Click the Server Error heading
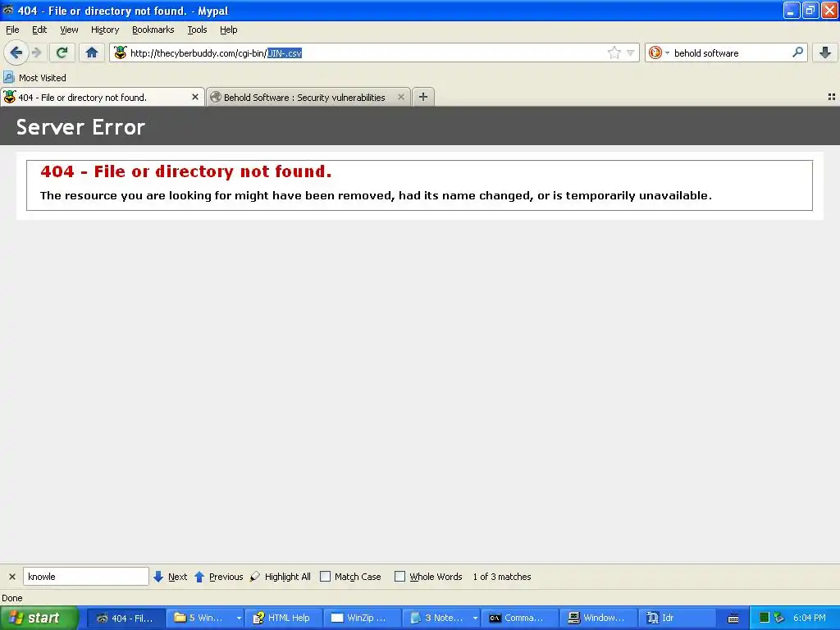 tap(81, 127)
